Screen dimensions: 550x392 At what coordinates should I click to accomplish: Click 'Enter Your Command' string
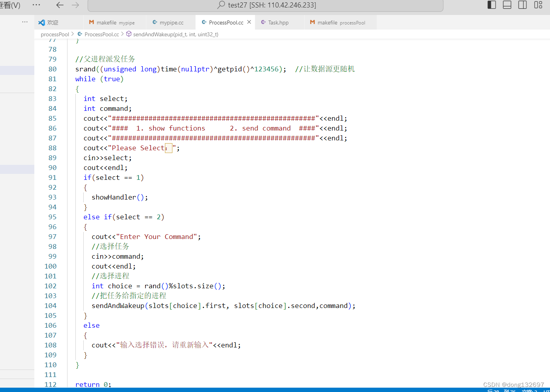(157, 237)
